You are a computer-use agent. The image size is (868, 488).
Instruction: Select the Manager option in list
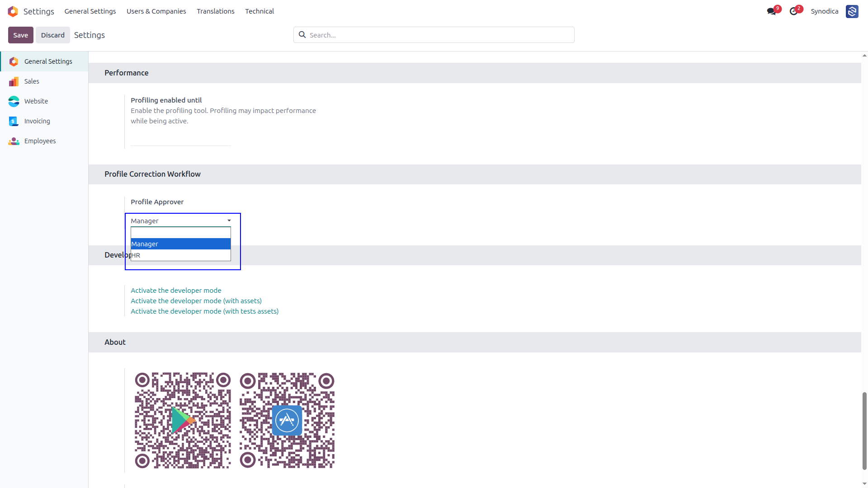click(181, 244)
